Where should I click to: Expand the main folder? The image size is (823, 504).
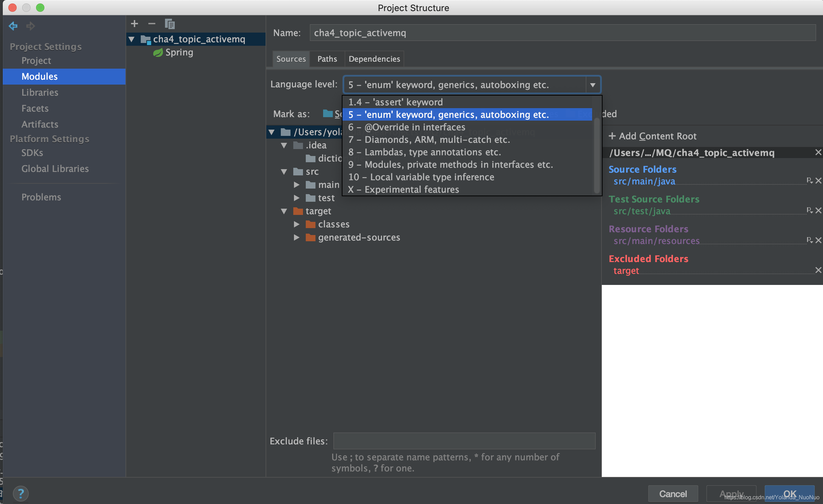[x=297, y=184]
